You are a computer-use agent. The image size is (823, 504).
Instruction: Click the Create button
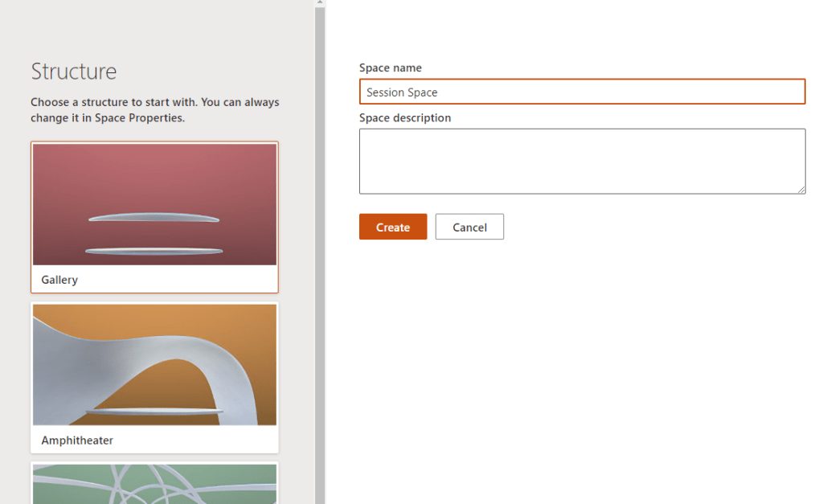(393, 227)
